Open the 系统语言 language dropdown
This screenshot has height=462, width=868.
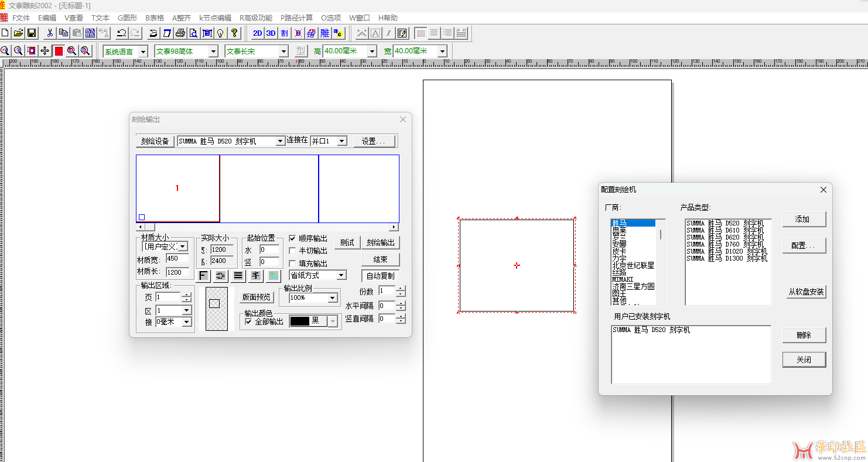coord(143,52)
